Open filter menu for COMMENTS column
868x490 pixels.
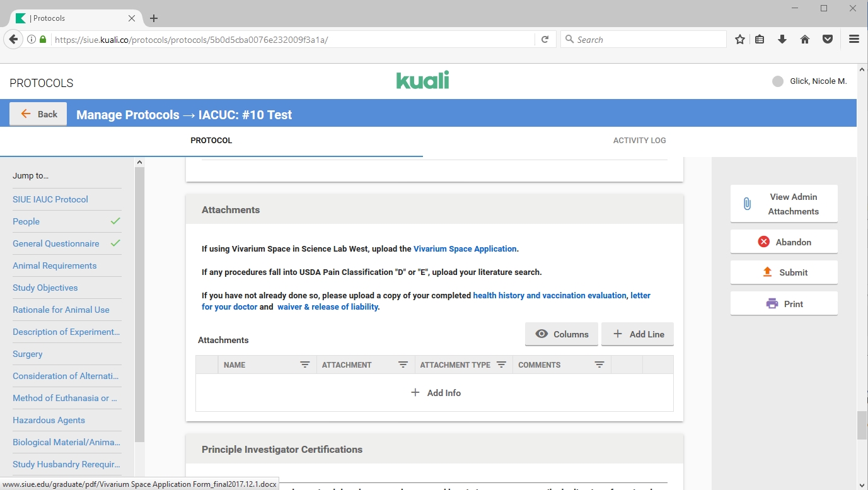pos(599,365)
